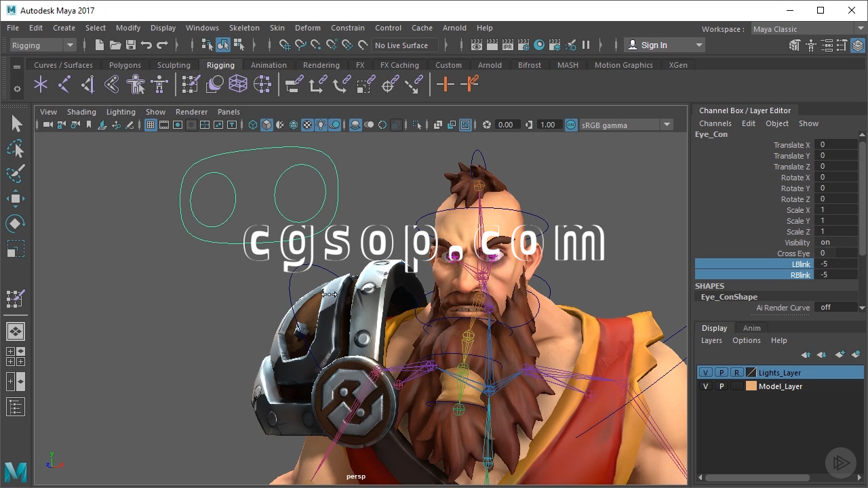Select by component type icon
868x488 pixels.
point(239,45)
